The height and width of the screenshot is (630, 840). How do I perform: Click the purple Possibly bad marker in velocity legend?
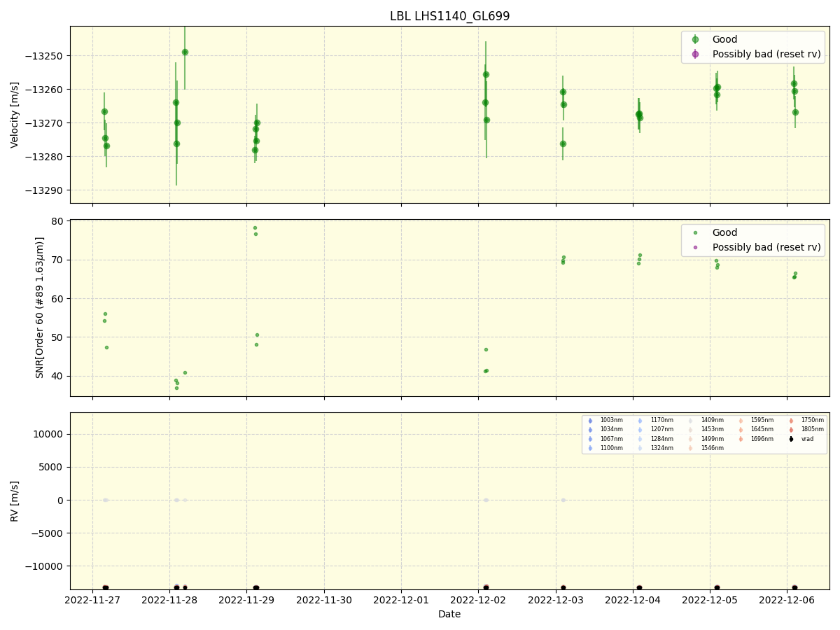coord(695,54)
